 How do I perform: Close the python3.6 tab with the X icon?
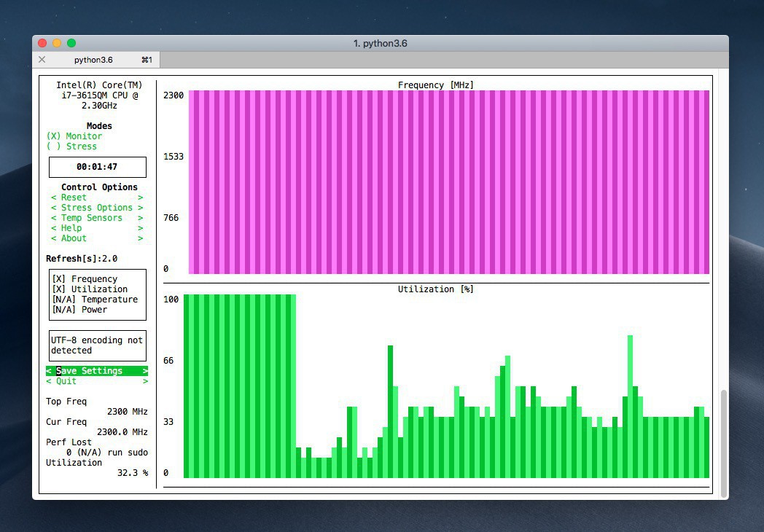(42, 60)
